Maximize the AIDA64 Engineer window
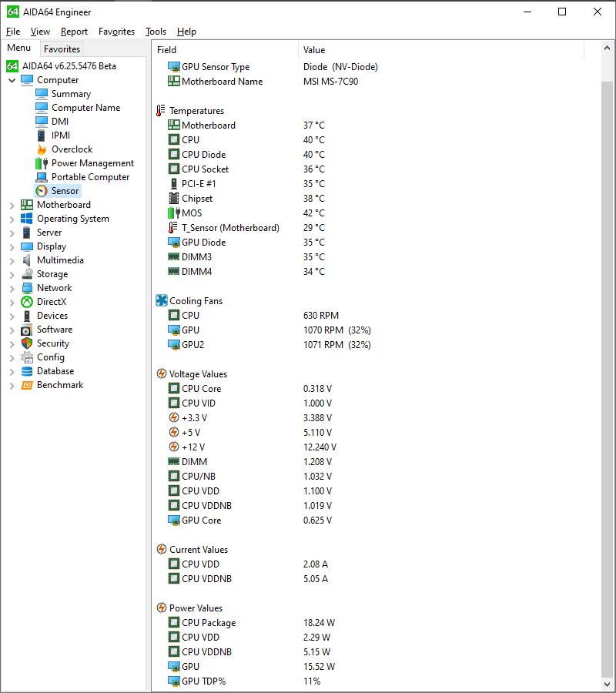 click(562, 12)
